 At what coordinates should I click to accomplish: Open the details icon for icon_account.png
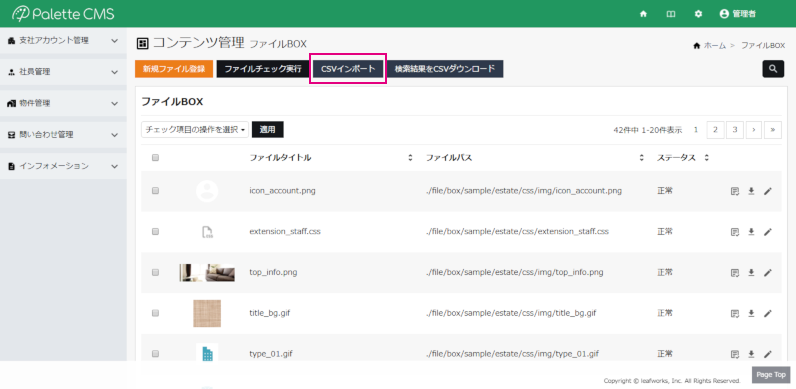pyautogui.click(x=735, y=191)
